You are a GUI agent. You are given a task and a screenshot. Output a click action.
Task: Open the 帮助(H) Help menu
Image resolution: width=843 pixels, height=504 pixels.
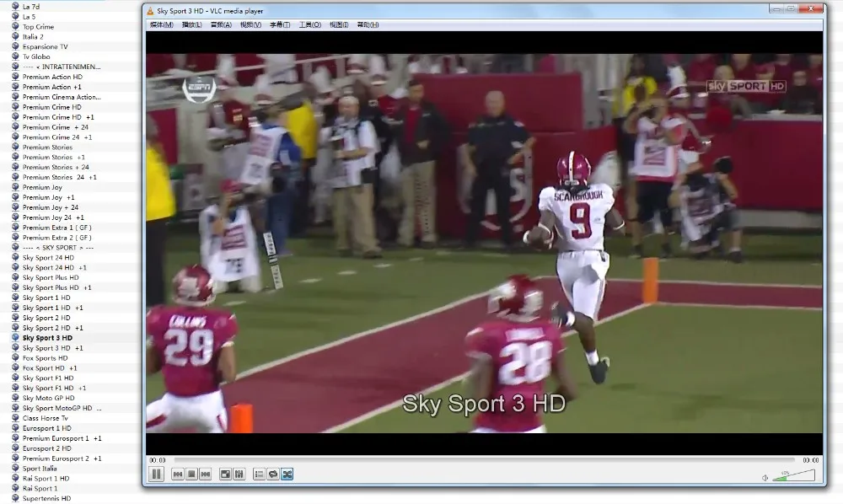368,24
